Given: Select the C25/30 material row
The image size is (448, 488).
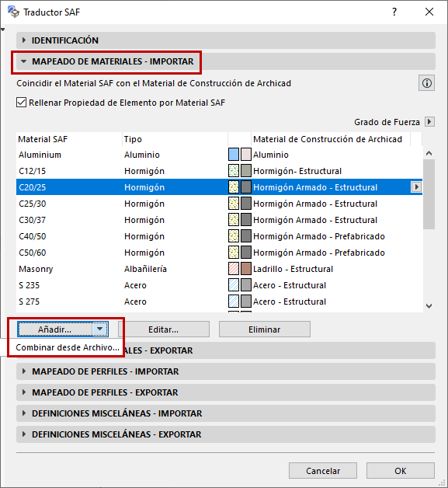Looking at the screenshot, I should (219, 204).
